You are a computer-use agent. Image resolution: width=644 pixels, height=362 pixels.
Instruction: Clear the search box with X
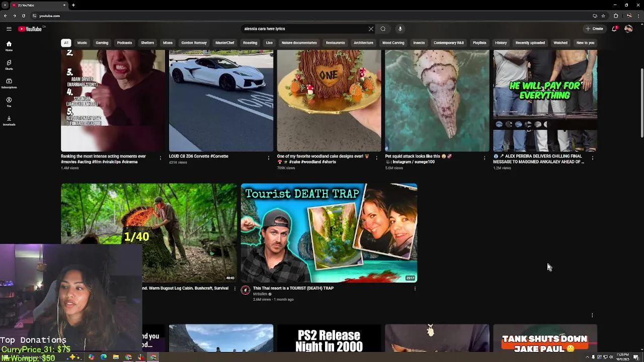(371, 29)
